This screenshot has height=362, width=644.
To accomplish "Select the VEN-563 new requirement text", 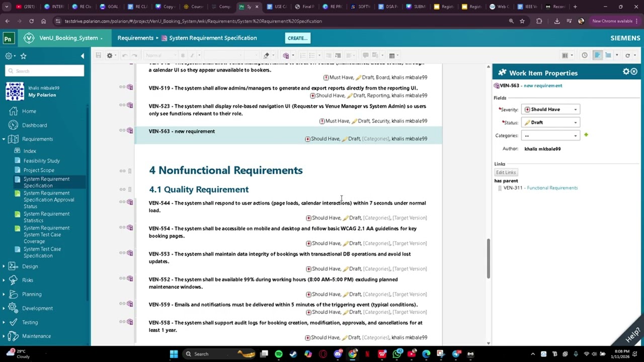I will [182, 131].
